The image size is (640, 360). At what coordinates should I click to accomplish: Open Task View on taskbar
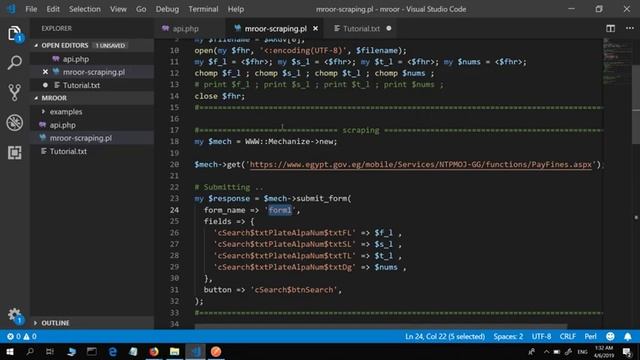coord(50,351)
